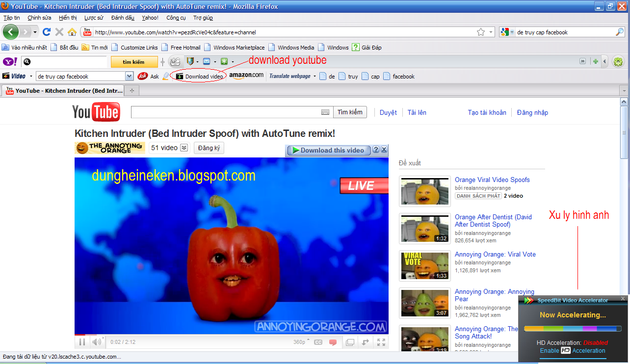Go back with the green Back arrow

pyautogui.click(x=11, y=32)
